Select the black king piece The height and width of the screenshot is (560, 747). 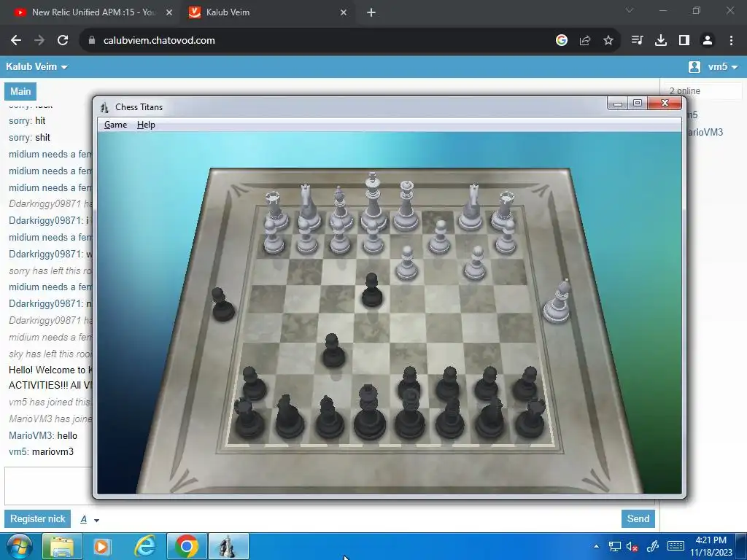[x=368, y=413]
